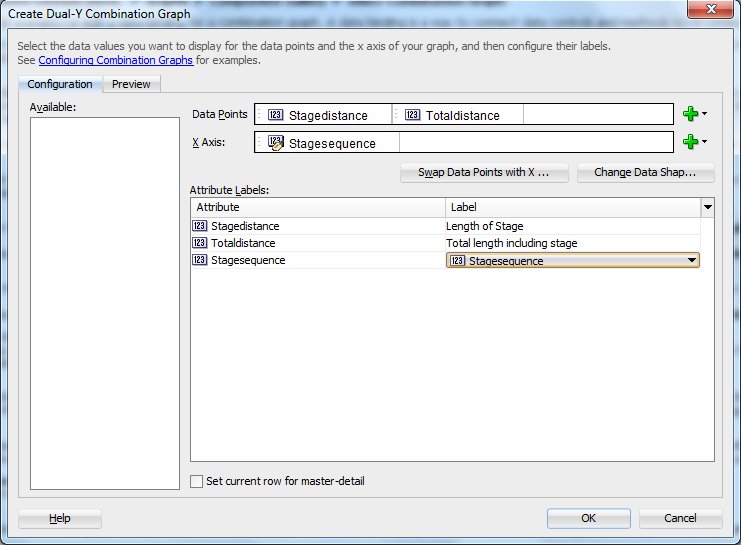The image size is (741, 545).
Task: Click Stagesequence chip icon in X Axis
Action: 275,143
